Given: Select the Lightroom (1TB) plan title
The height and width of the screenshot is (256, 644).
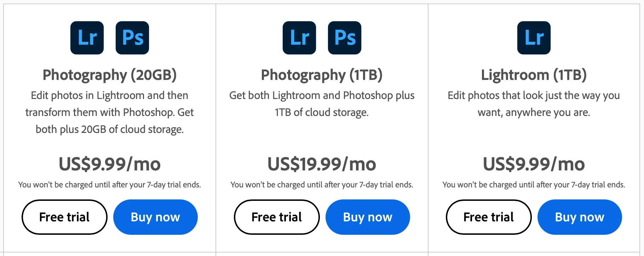Looking at the screenshot, I should [x=534, y=75].
